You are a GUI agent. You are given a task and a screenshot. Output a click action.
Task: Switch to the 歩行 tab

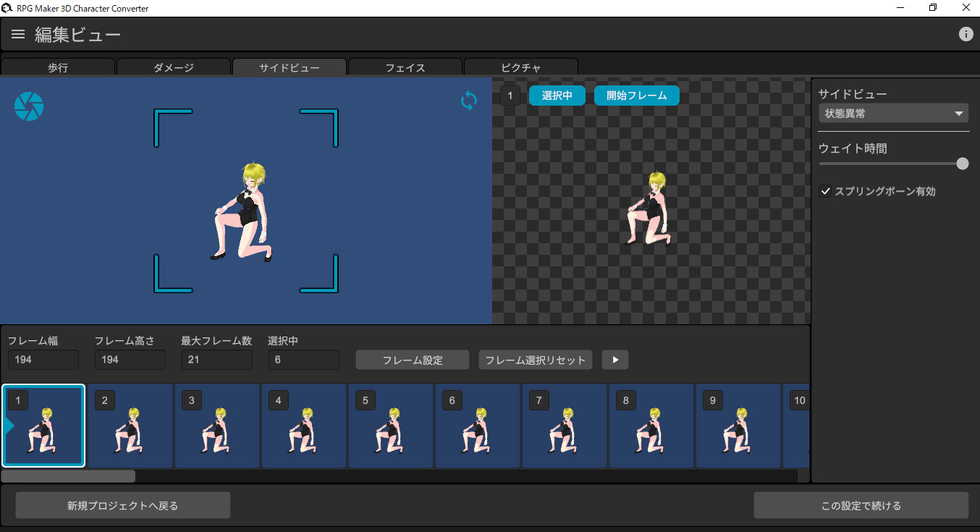click(x=58, y=67)
